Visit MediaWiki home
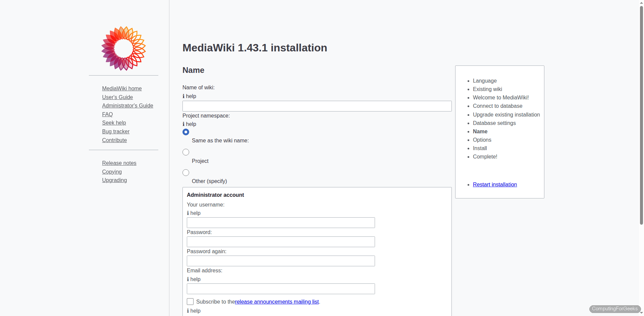 [122, 88]
